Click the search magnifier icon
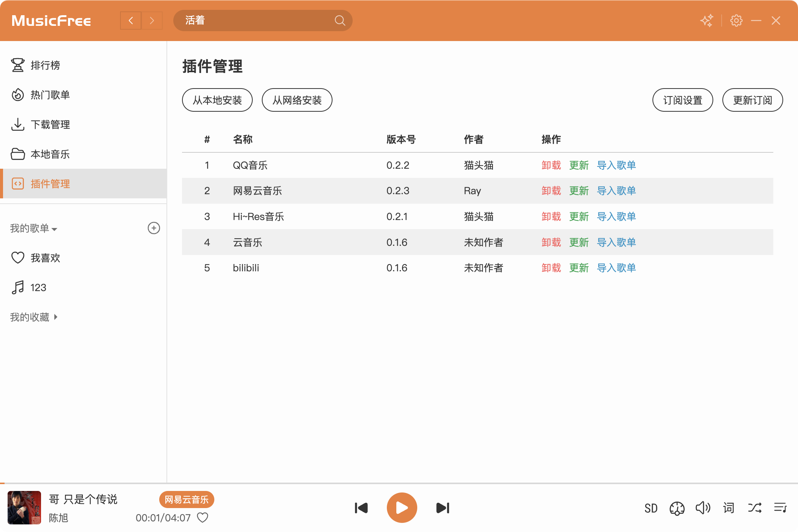Image resolution: width=798 pixels, height=532 pixels. tap(340, 21)
